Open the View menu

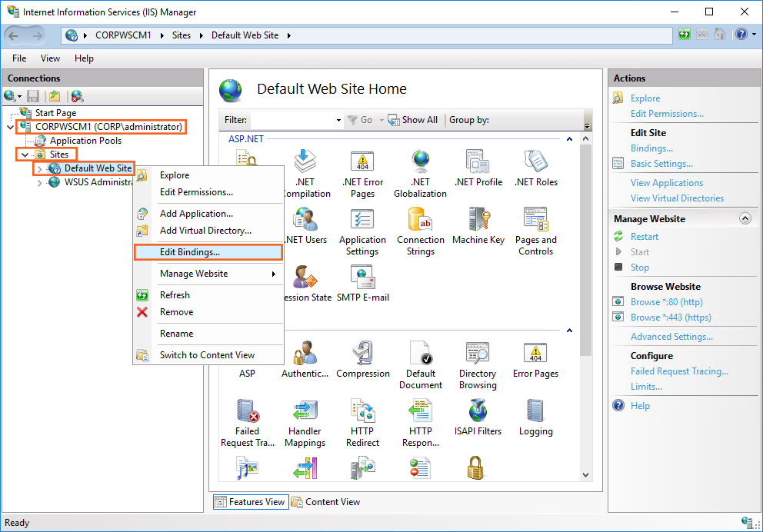[50, 58]
